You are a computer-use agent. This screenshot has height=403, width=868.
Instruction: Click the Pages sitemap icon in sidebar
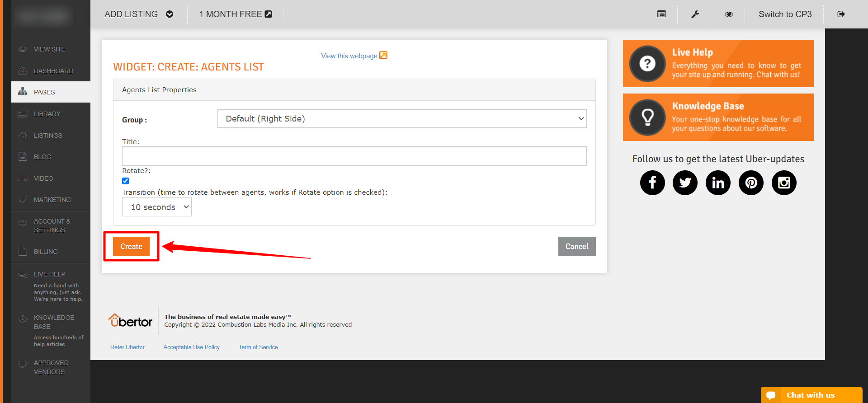(x=23, y=92)
